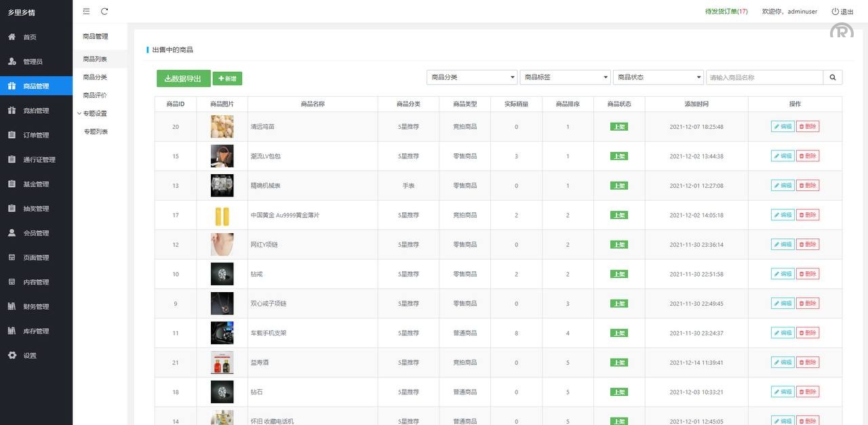Open the 商品标签 filter dropdown
Viewport: 868px width, 425px height.
pos(566,77)
